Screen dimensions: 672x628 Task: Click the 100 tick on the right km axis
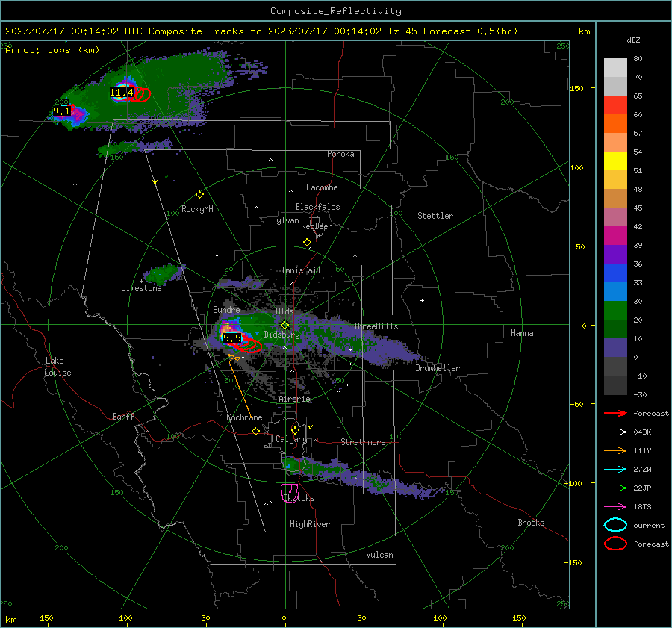[x=577, y=167]
